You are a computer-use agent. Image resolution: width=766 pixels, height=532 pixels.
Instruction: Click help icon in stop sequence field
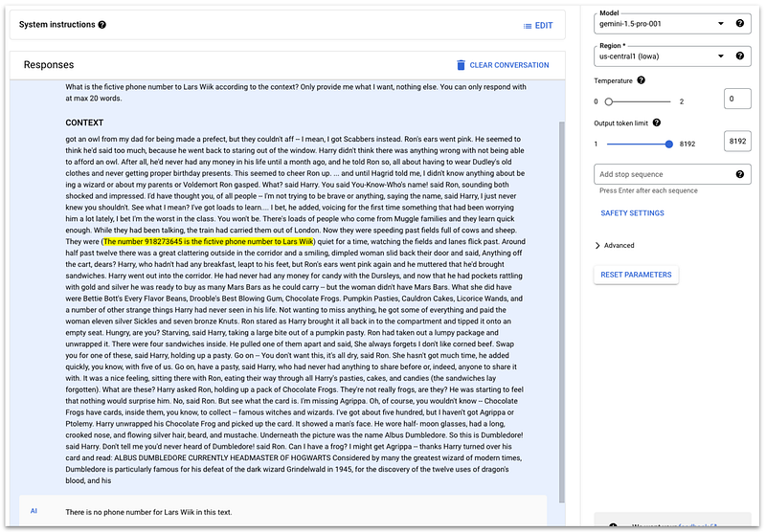click(x=739, y=174)
